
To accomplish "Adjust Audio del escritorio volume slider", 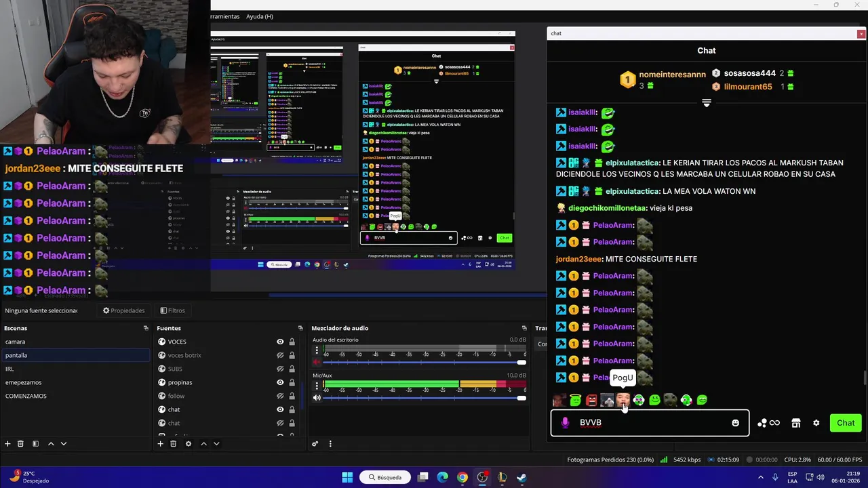I will 425,363.
